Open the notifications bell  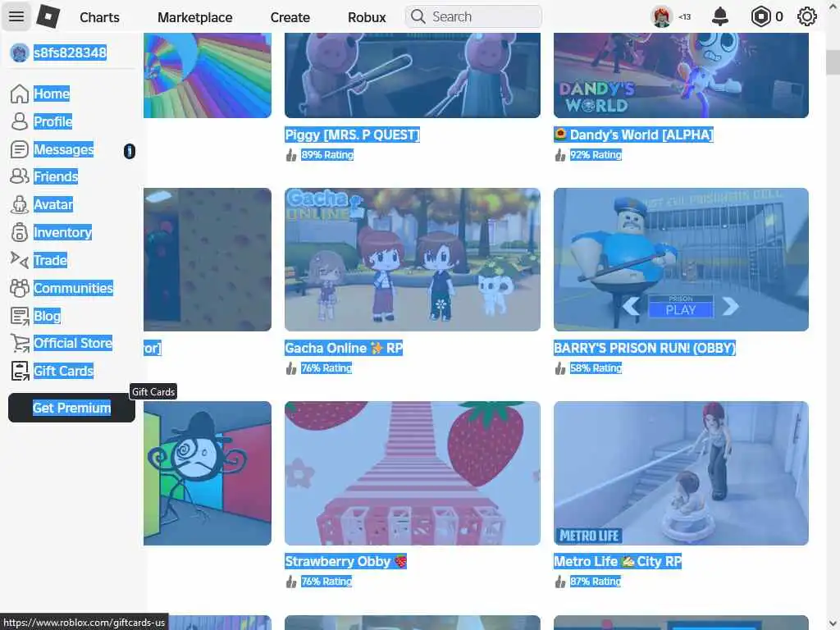pos(720,16)
